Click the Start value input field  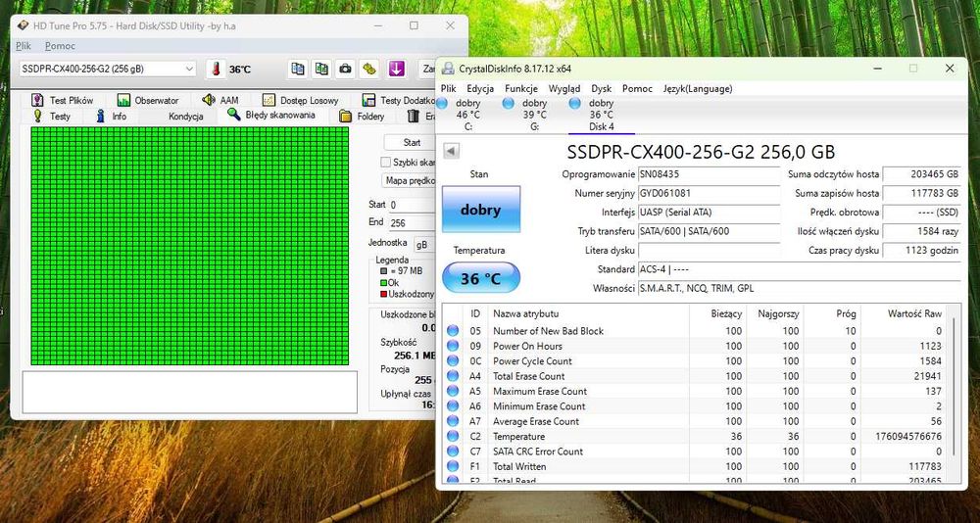pos(413,205)
